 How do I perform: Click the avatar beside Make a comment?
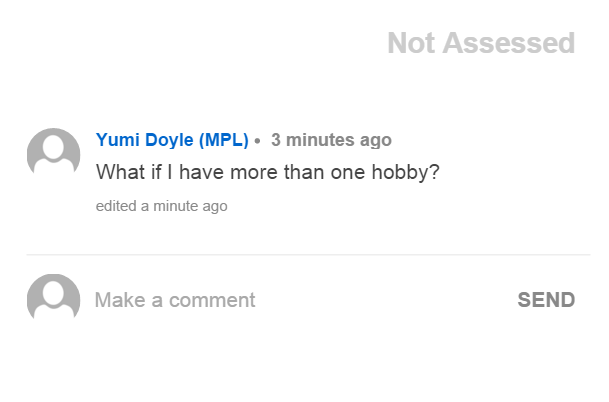[53, 299]
